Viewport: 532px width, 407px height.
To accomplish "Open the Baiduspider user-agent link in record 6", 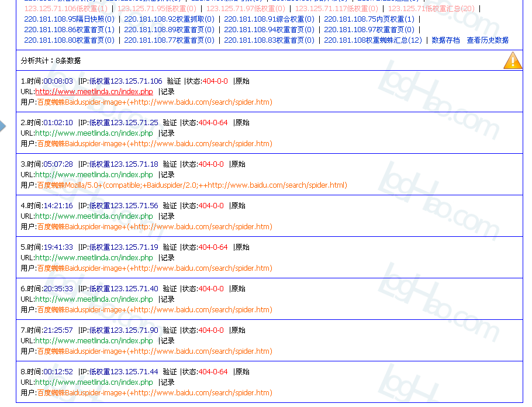I will pyautogui.click(x=154, y=310).
